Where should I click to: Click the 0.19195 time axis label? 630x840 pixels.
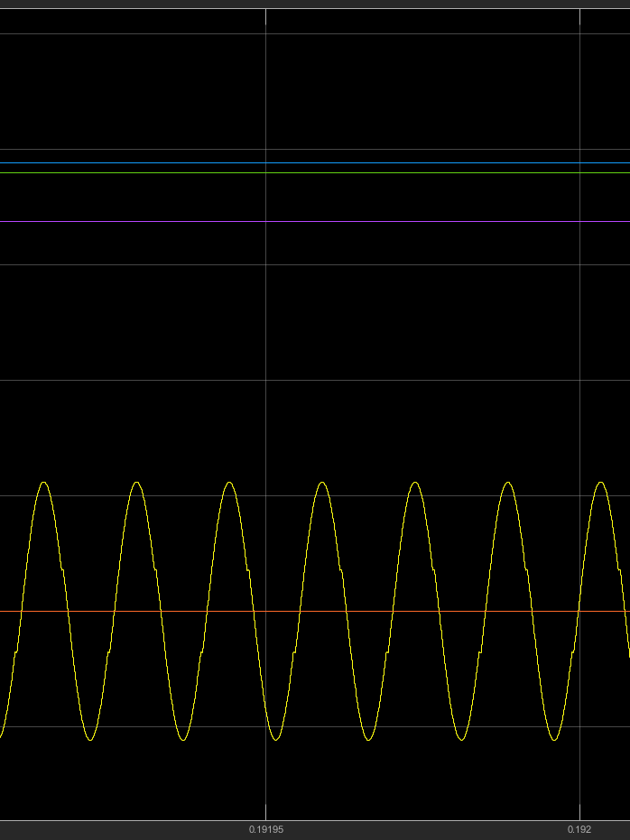[x=266, y=829]
